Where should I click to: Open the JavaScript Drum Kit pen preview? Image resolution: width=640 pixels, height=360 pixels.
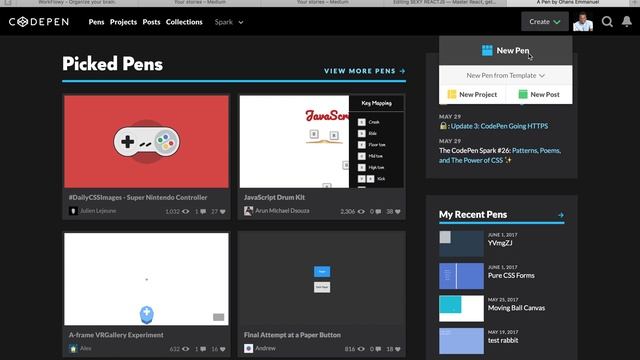[x=322, y=142]
